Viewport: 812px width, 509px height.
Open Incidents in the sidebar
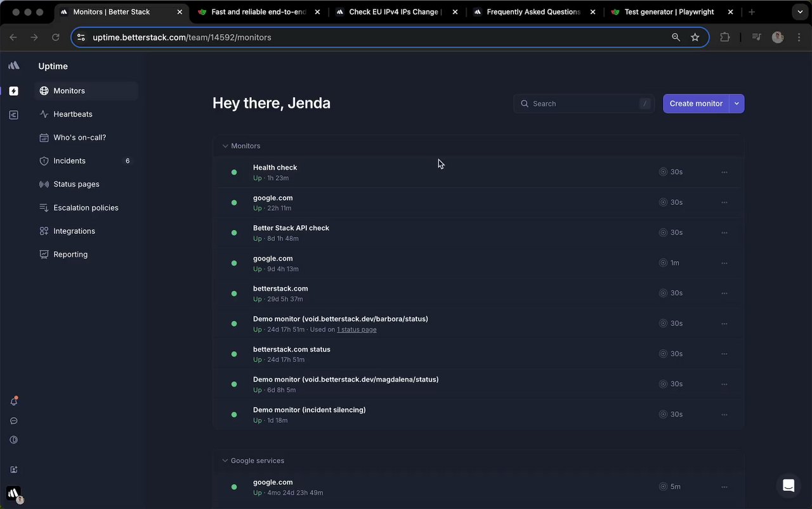[x=86, y=161]
